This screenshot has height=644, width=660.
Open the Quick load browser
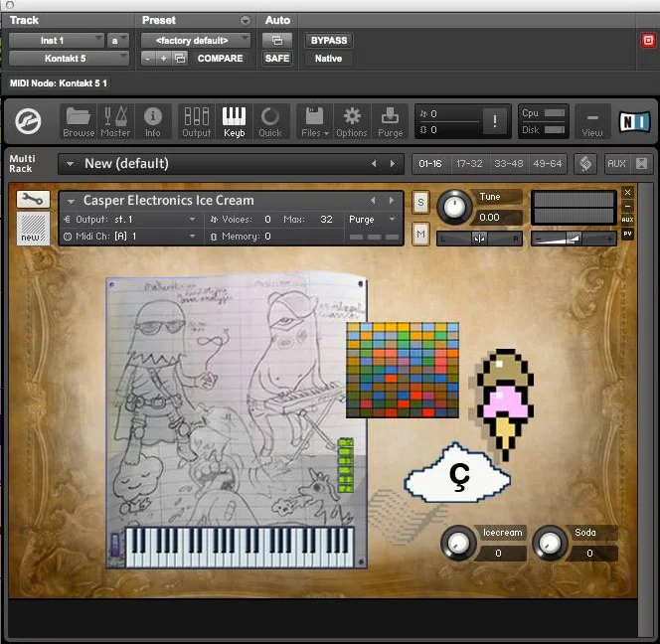[x=269, y=122]
